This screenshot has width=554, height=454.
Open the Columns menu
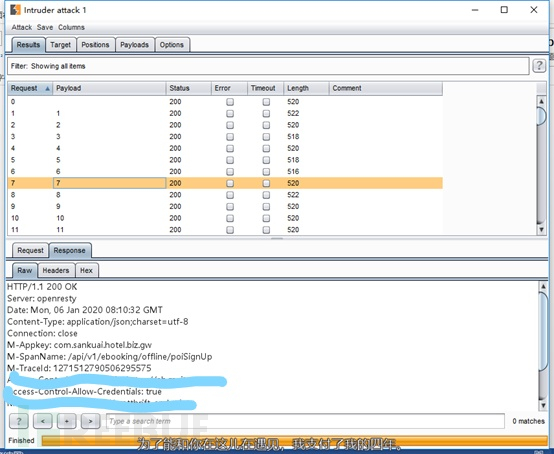click(71, 27)
